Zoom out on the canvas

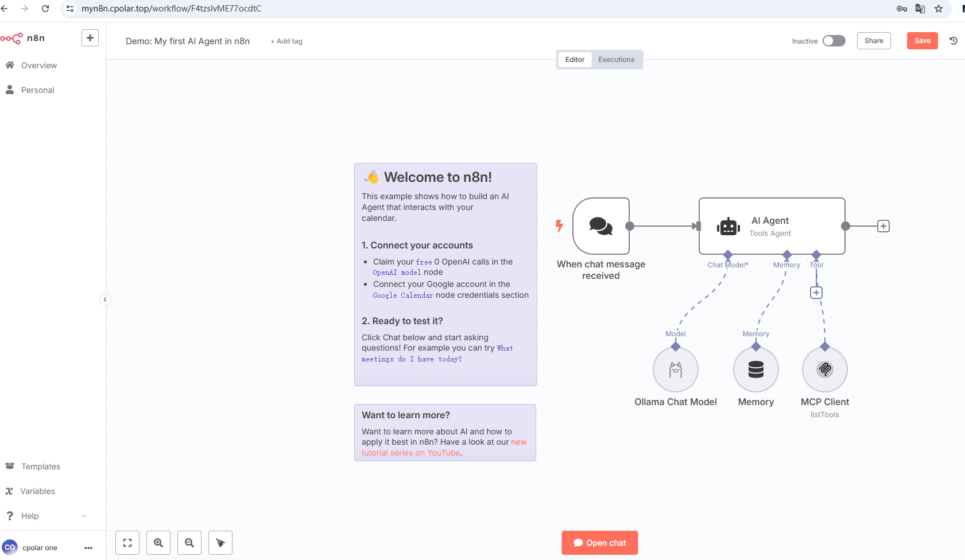click(x=189, y=543)
